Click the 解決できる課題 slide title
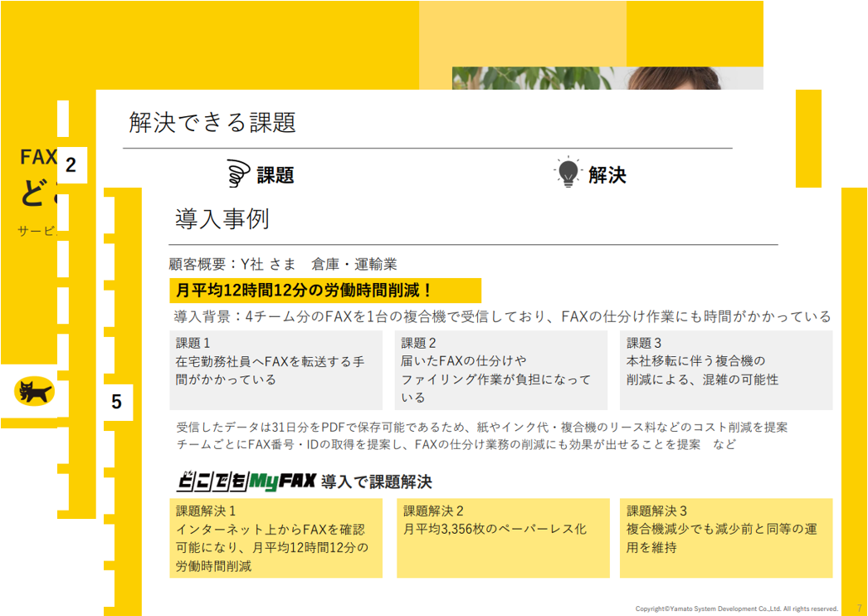Image resolution: width=868 pixels, height=616 pixels. coord(212,123)
